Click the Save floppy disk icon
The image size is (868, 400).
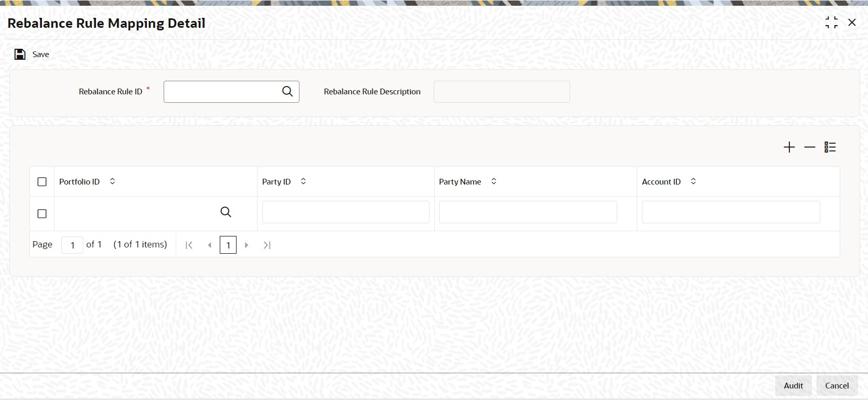coord(20,55)
